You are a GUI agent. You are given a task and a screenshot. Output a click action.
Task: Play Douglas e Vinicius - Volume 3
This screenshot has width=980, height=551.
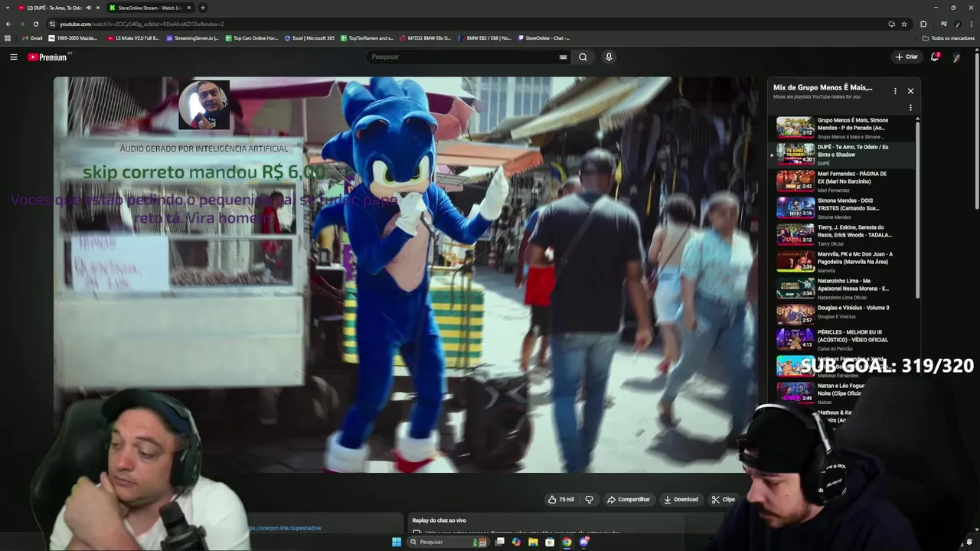point(842,315)
